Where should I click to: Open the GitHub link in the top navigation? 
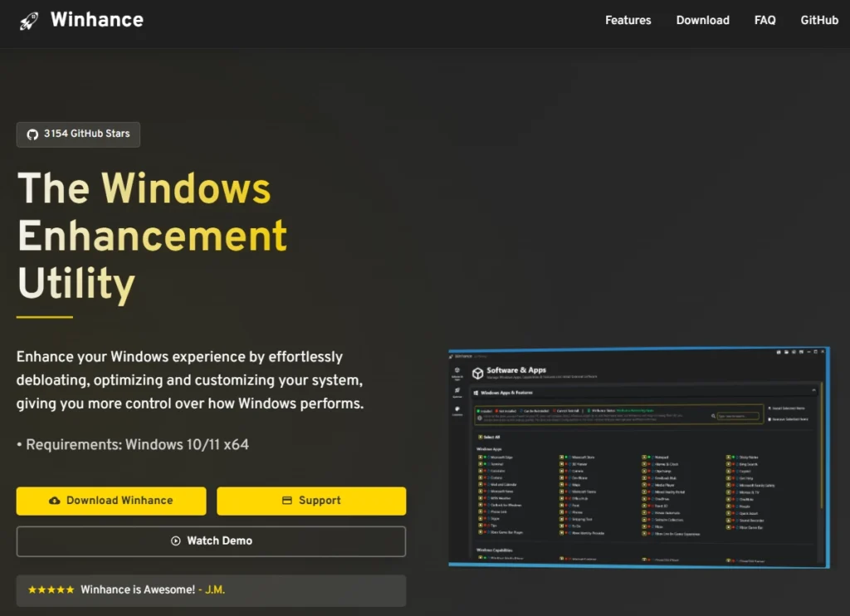pos(818,20)
